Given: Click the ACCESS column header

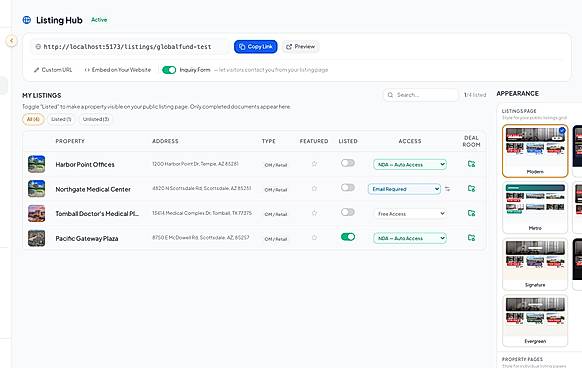Looking at the screenshot, I should click(410, 141).
